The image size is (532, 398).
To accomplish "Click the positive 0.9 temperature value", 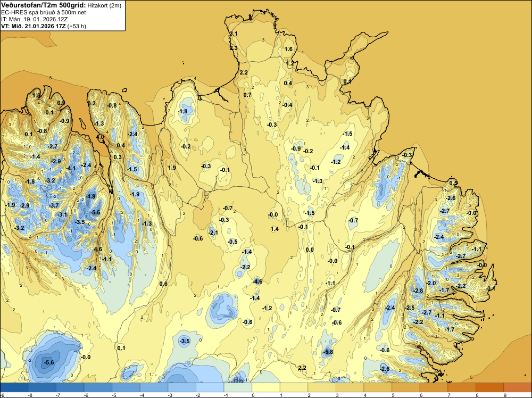I will click(61, 103).
